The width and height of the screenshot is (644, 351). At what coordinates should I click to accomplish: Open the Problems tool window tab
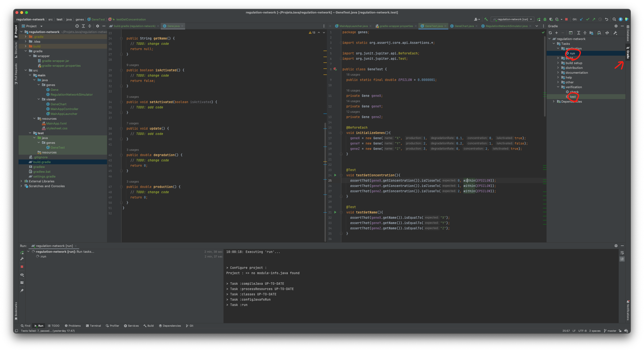tap(73, 325)
